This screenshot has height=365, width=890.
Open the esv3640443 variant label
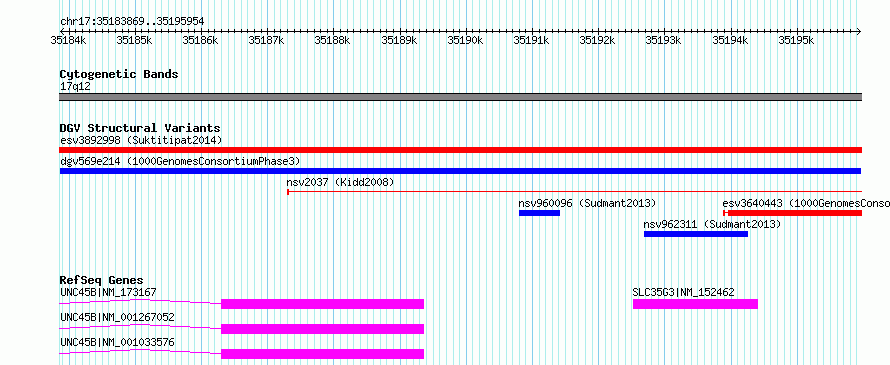pyautogui.click(x=806, y=203)
